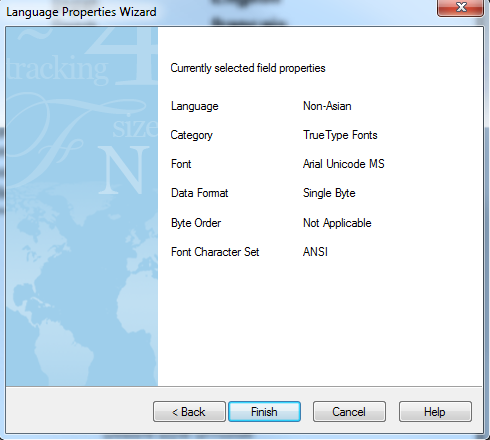Viewport: 490px width, 440px height.
Task: Click the world map wizard banner image
Action: click(x=82, y=207)
